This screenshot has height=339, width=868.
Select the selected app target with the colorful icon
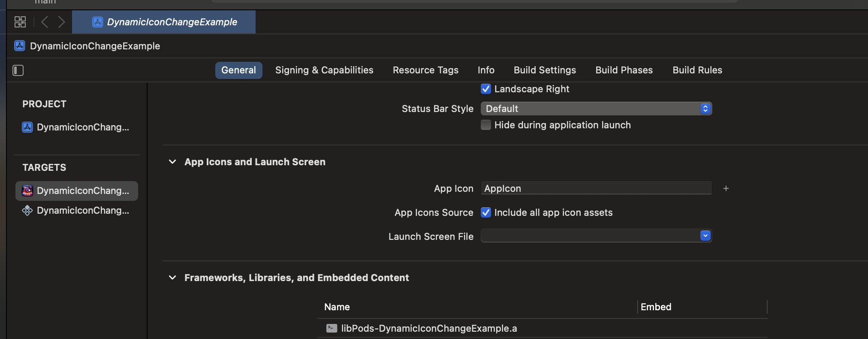pos(76,191)
